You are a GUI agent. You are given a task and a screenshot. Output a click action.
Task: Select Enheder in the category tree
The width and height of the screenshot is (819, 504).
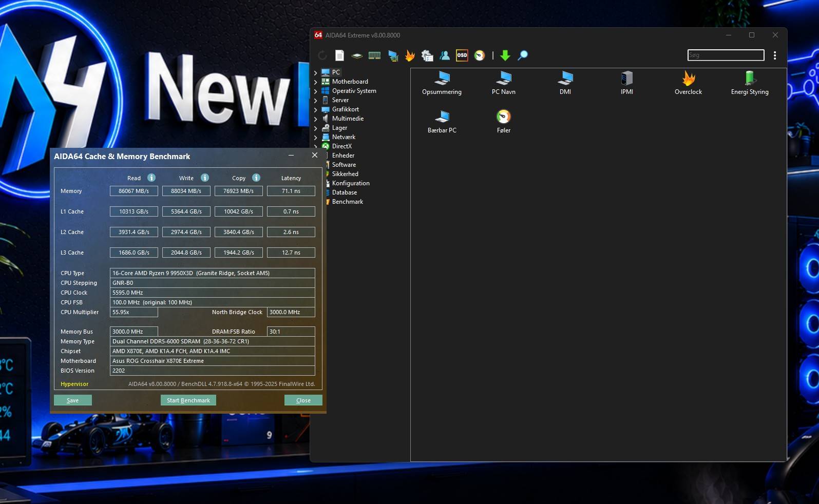[343, 156]
